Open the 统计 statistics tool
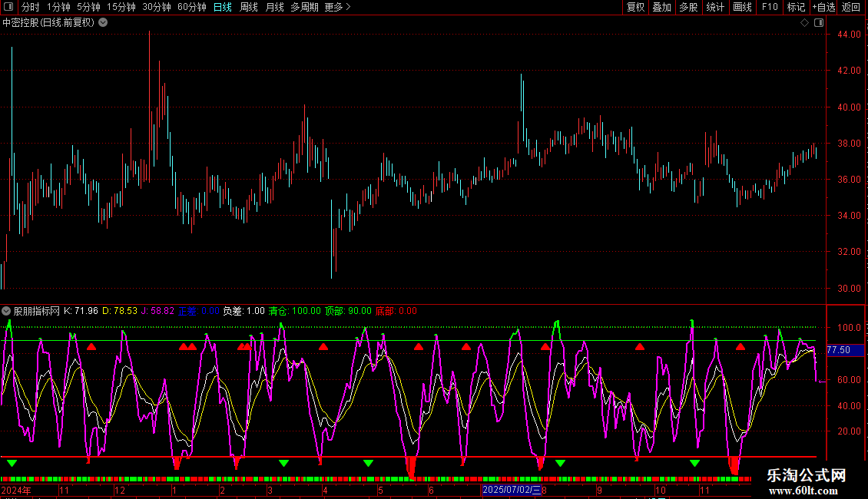The width and height of the screenshot is (868, 499). click(715, 7)
